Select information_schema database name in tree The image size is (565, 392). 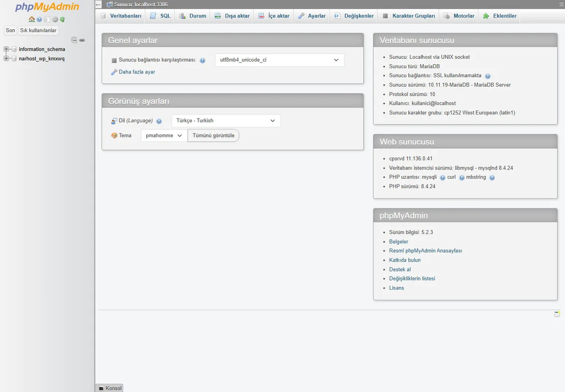point(42,49)
